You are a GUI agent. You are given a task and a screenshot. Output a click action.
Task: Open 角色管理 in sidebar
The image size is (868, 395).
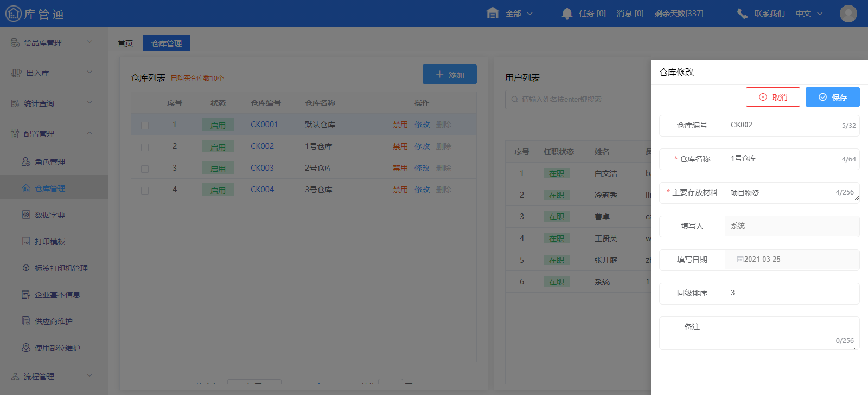50,162
